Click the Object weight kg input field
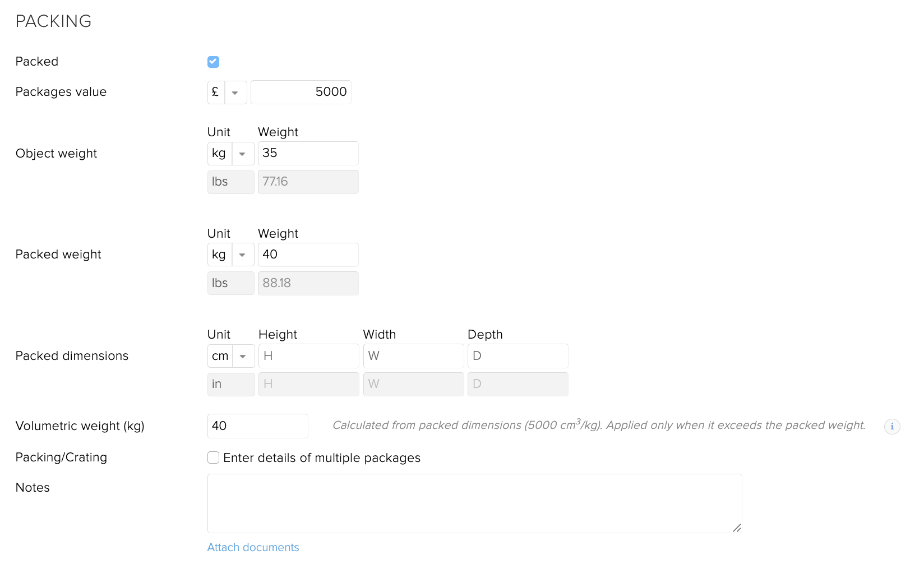 point(308,154)
